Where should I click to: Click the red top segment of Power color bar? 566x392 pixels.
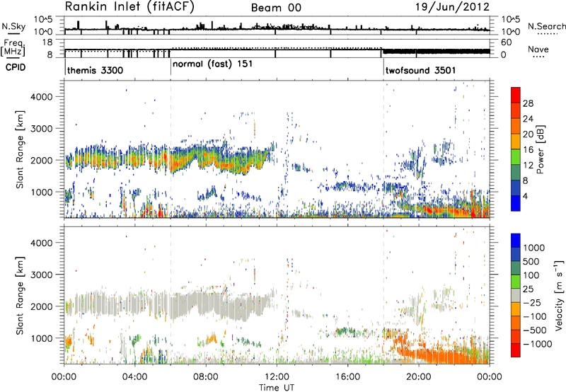coord(516,95)
